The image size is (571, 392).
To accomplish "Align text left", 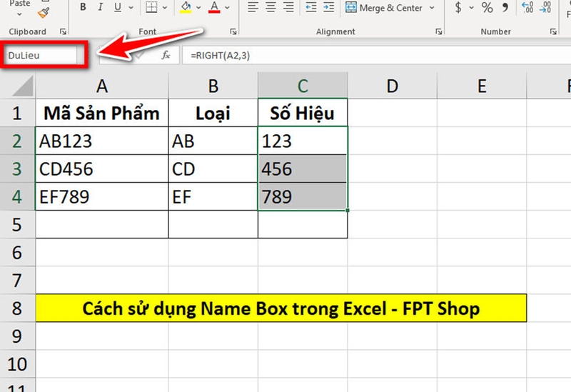I will click(253, 7).
